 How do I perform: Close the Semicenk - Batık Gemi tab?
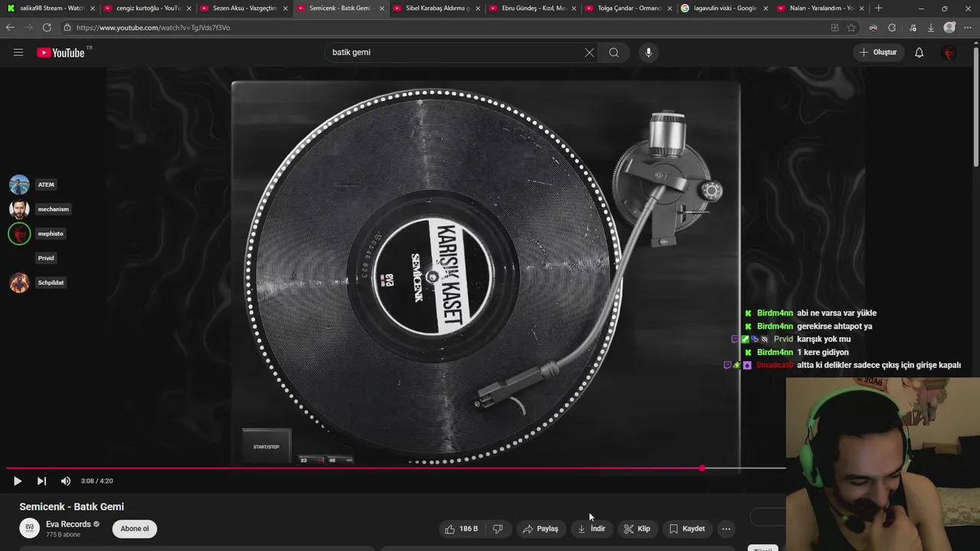tap(382, 8)
